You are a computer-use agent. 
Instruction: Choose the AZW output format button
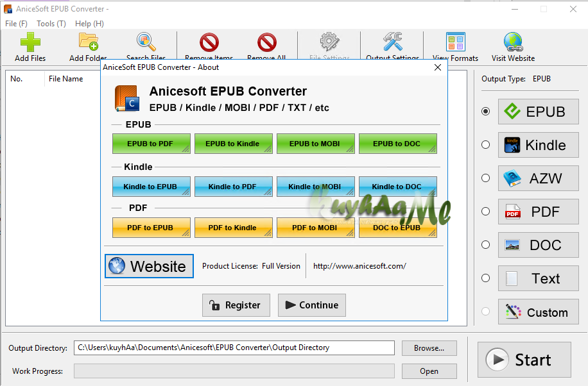point(538,178)
